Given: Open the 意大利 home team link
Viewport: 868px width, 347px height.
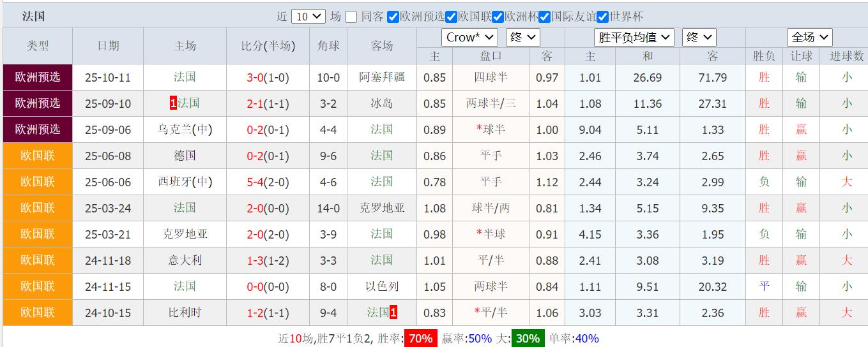Looking at the screenshot, I should tap(185, 260).
